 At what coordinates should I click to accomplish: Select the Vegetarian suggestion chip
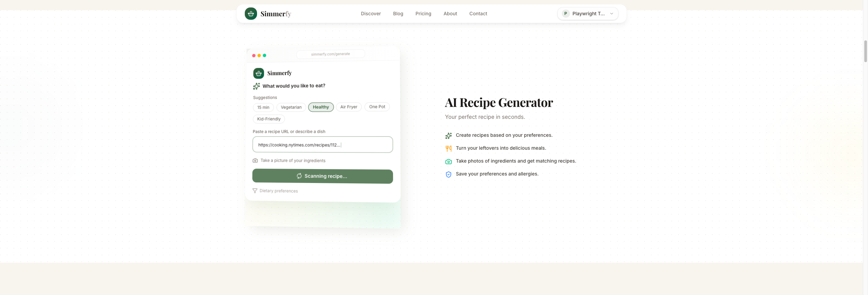(x=291, y=107)
